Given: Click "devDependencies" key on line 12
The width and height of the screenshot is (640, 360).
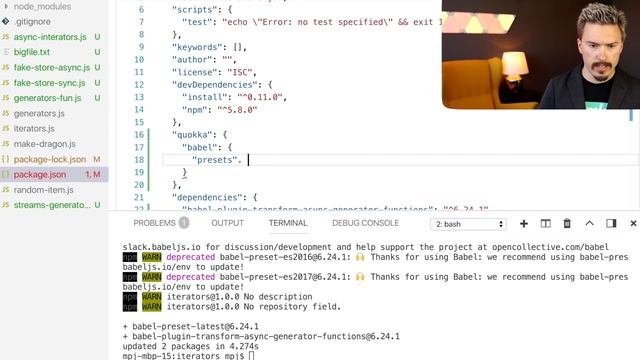Looking at the screenshot, I should pyautogui.click(x=215, y=84).
